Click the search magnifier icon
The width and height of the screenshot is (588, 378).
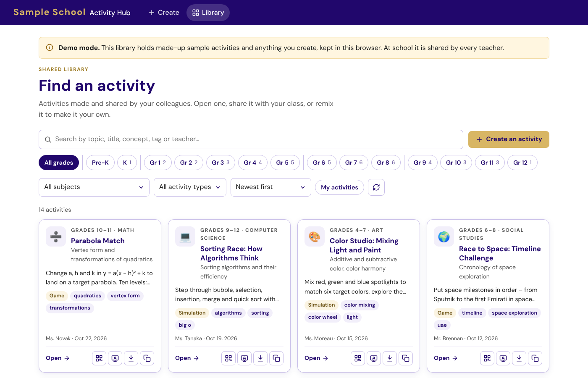point(48,139)
